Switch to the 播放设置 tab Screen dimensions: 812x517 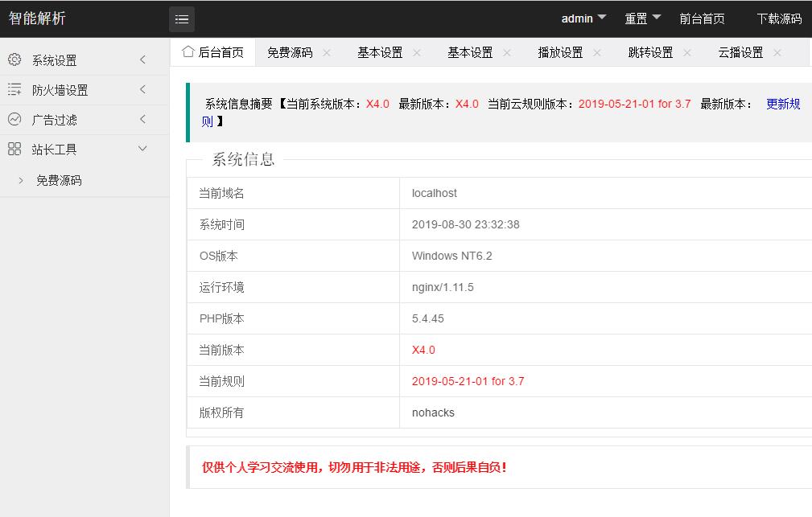click(560, 53)
